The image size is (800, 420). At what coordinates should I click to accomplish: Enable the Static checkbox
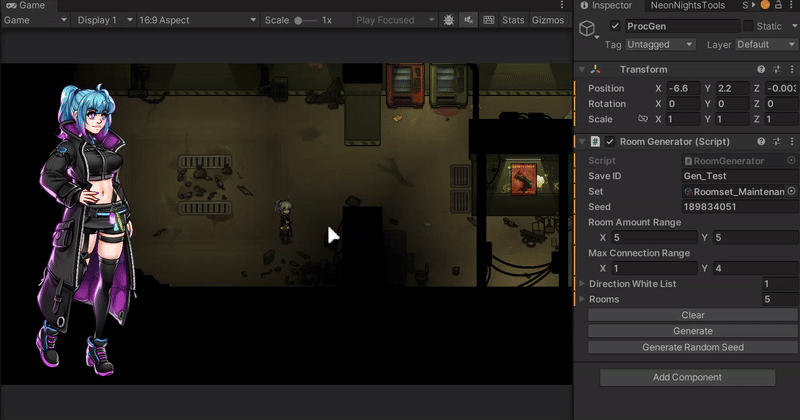point(748,27)
